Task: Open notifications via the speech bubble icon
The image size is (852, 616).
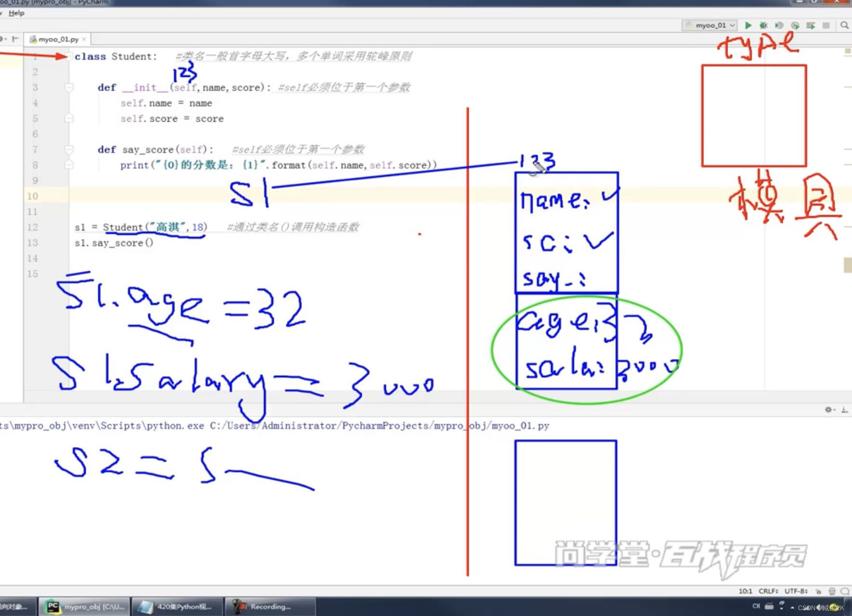Action: click(845, 591)
